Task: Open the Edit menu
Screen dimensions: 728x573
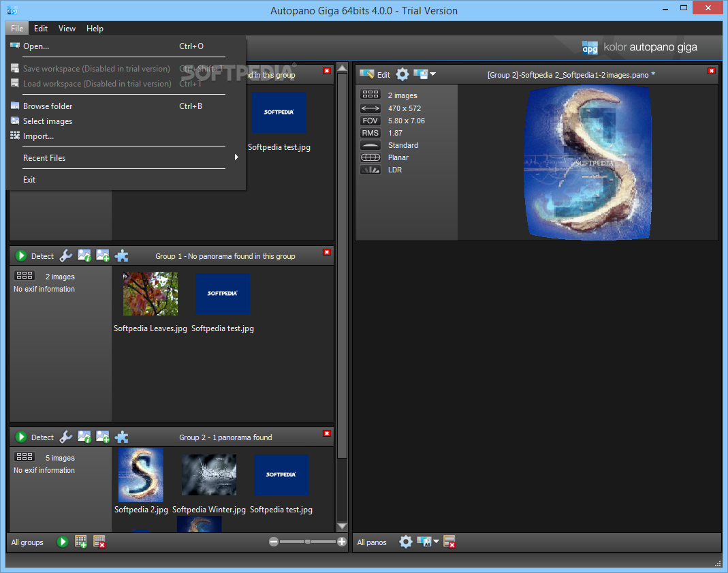Action: point(41,29)
